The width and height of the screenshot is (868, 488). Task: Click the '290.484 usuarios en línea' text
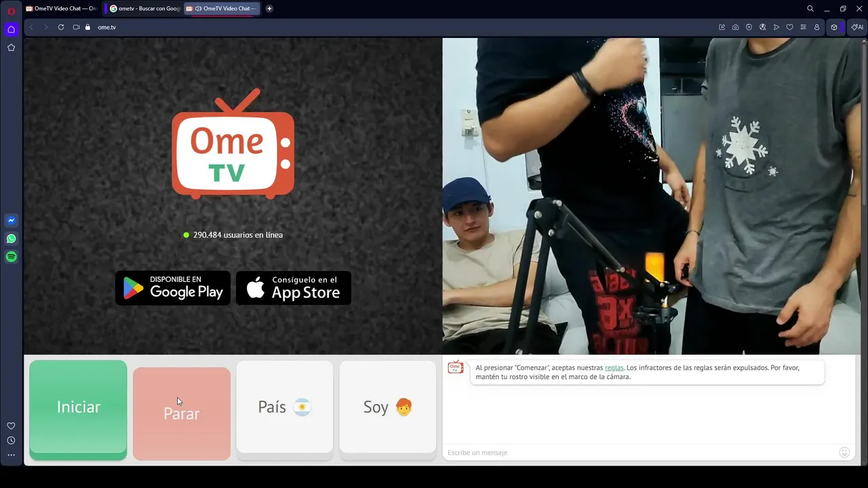point(238,235)
